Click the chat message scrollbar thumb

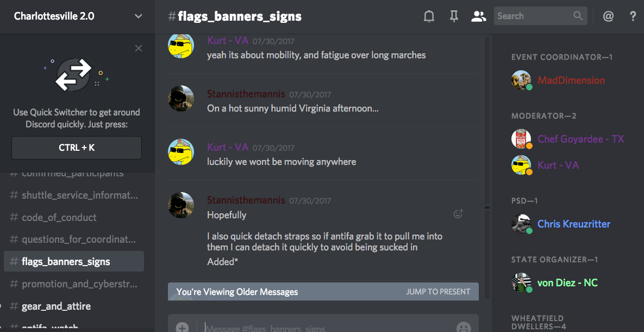point(487,208)
